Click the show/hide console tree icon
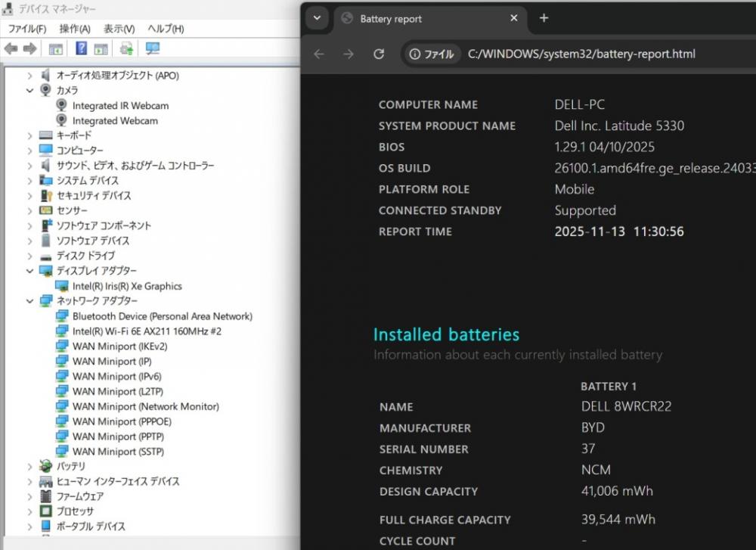This screenshot has height=550, width=756. click(55, 49)
